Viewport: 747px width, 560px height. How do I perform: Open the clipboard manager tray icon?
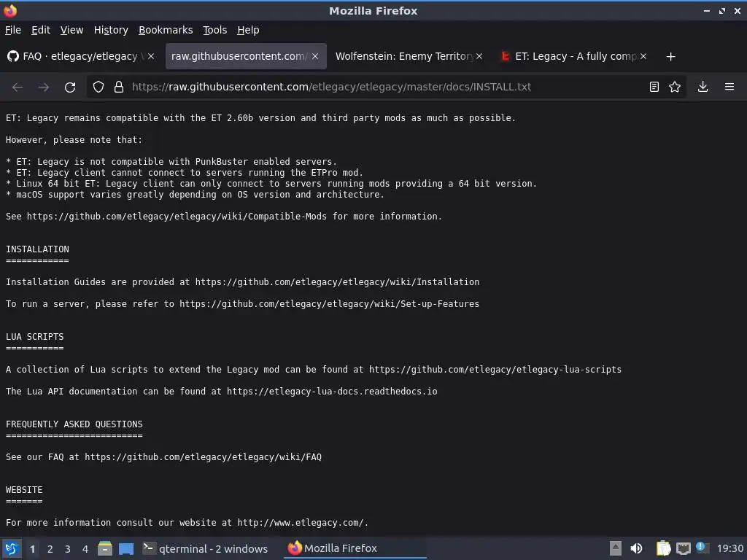663,548
